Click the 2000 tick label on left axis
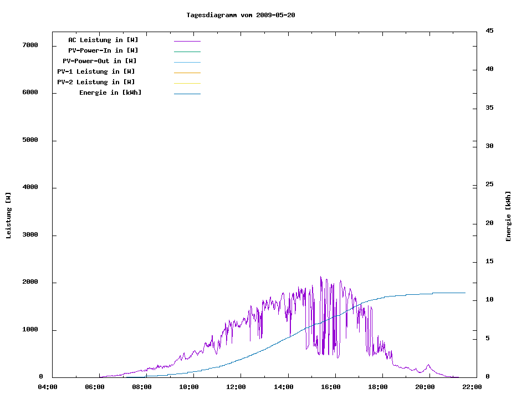 pos(30,282)
